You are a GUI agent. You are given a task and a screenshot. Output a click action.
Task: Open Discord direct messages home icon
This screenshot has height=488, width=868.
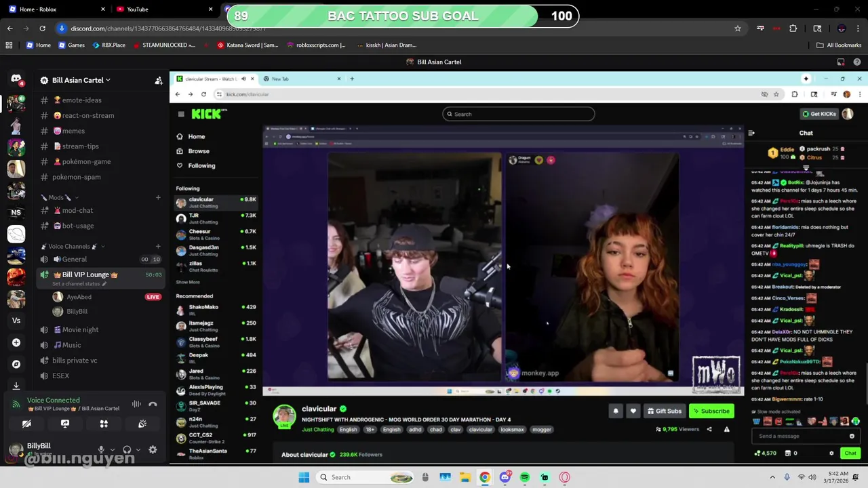point(16,79)
